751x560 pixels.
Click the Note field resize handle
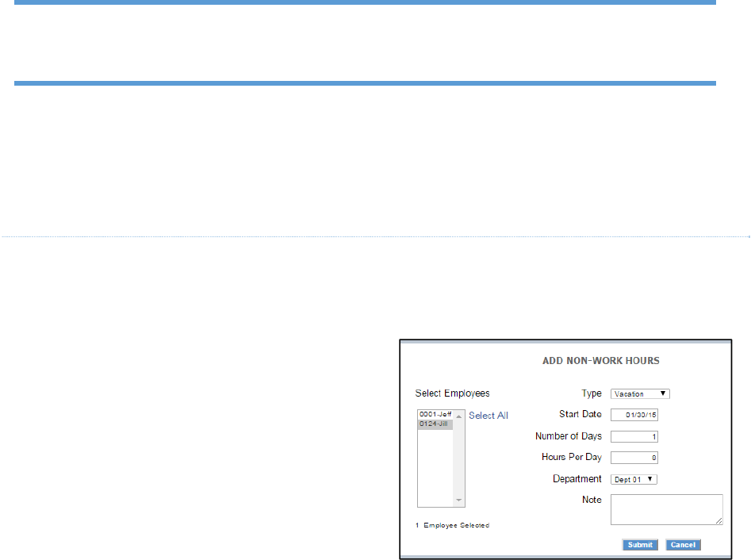719,520
